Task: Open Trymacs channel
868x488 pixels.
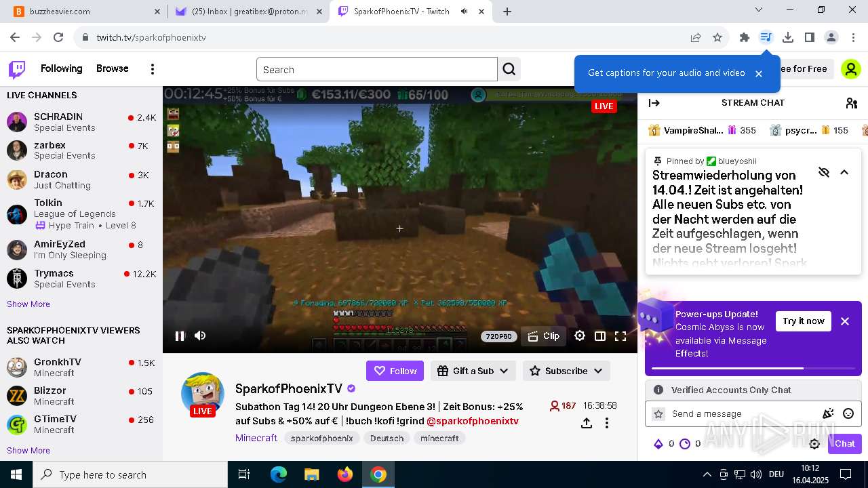Action: [x=81, y=279]
